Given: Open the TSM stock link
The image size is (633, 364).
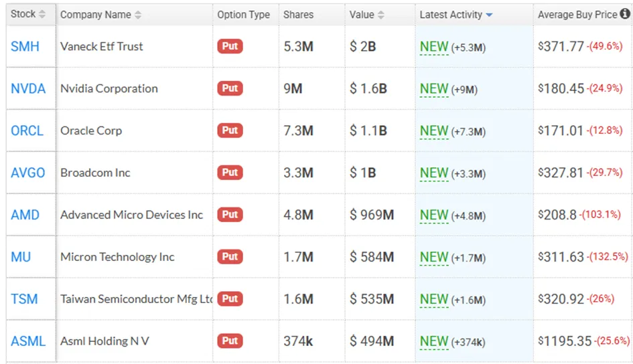Looking at the screenshot, I should pyautogui.click(x=24, y=299).
